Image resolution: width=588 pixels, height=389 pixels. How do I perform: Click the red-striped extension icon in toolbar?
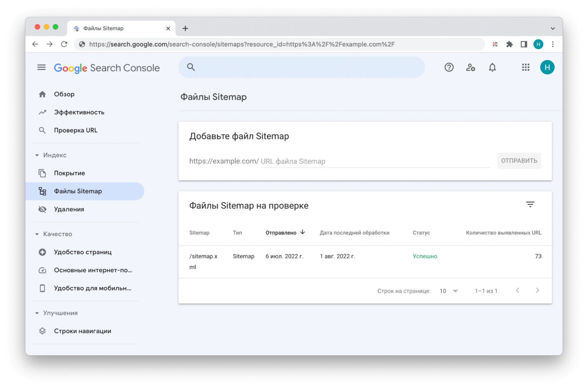pyautogui.click(x=495, y=44)
